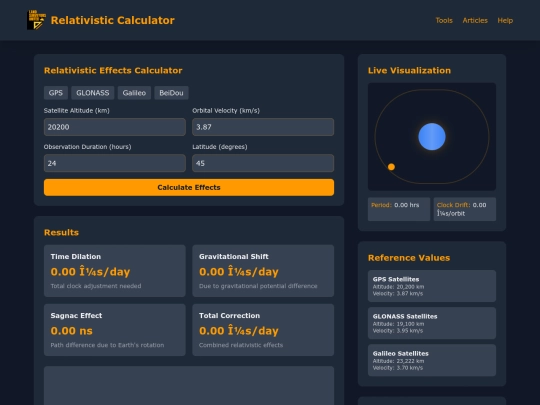Image resolution: width=540 pixels, height=405 pixels.
Task: Click the Relativistic Calculator site title
Action: (x=113, y=20)
